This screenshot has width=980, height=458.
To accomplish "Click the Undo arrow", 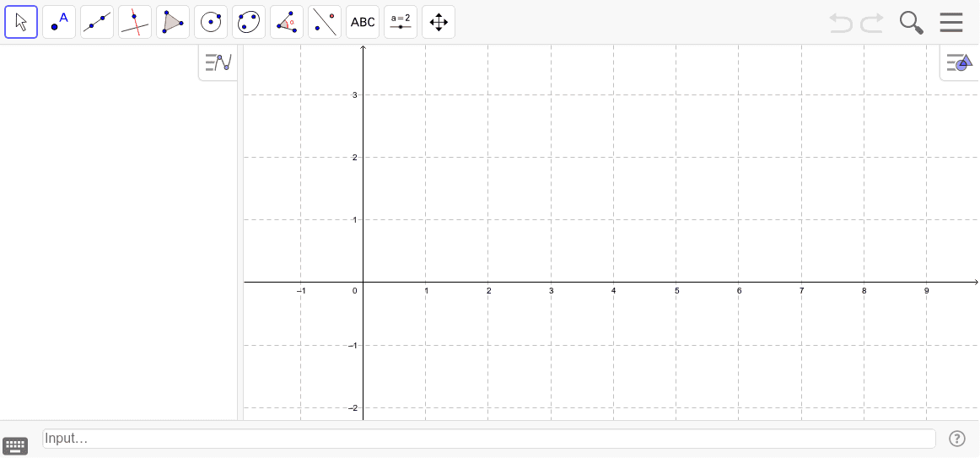I will point(841,23).
